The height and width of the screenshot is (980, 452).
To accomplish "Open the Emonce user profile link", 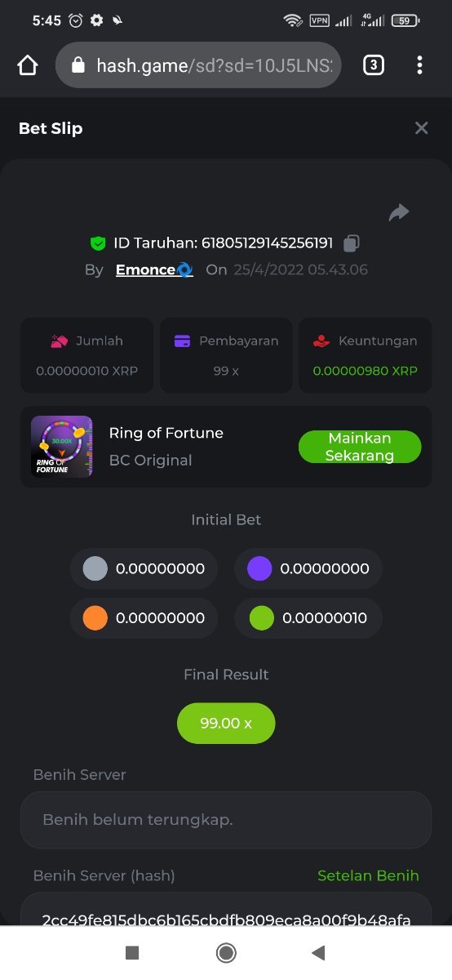I will pyautogui.click(x=154, y=269).
